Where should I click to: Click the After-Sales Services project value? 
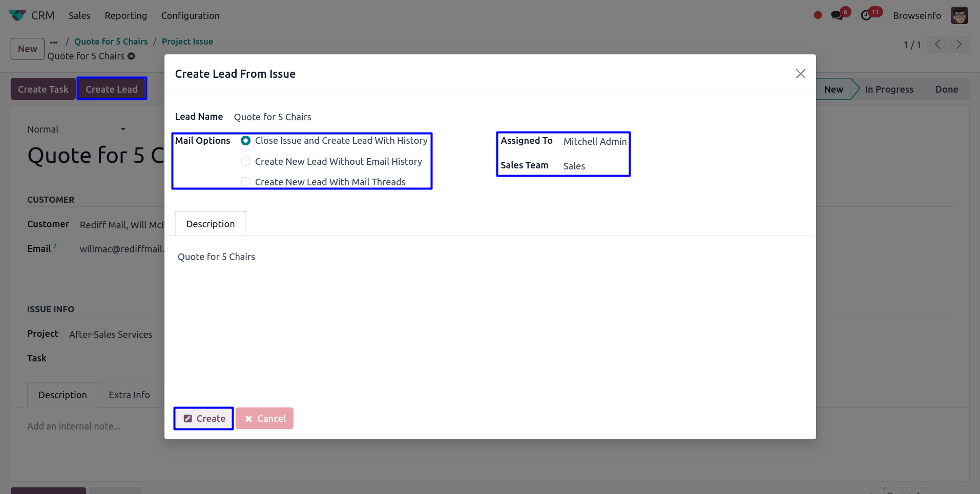coord(111,334)
